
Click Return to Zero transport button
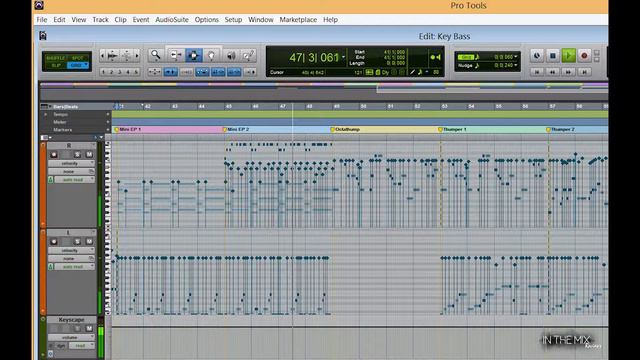(537, 72)
